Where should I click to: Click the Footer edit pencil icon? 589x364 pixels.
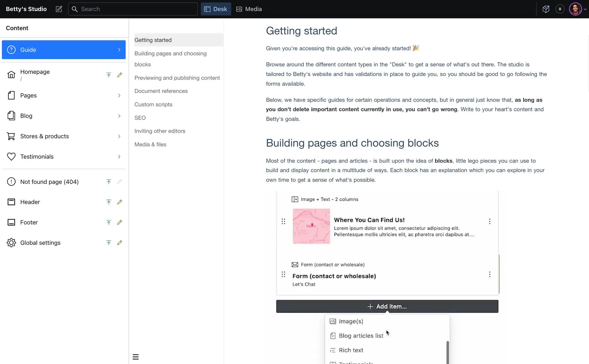[x=120, y=222]
